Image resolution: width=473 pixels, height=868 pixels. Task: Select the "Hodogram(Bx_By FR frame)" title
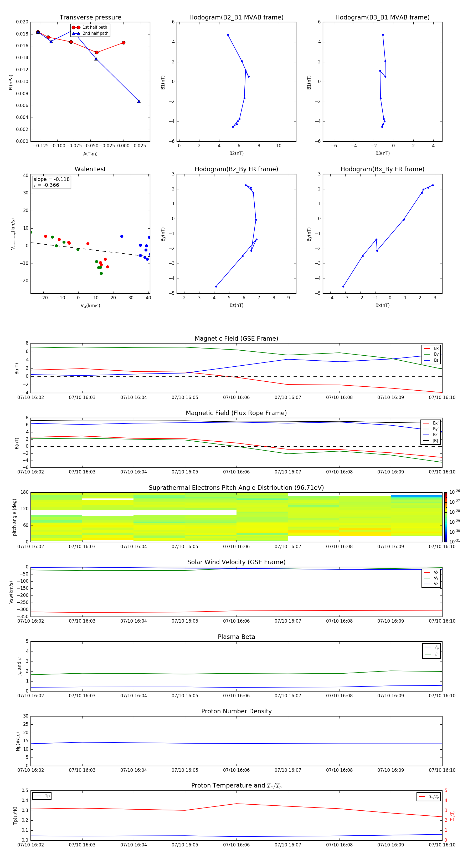[382, 169]
